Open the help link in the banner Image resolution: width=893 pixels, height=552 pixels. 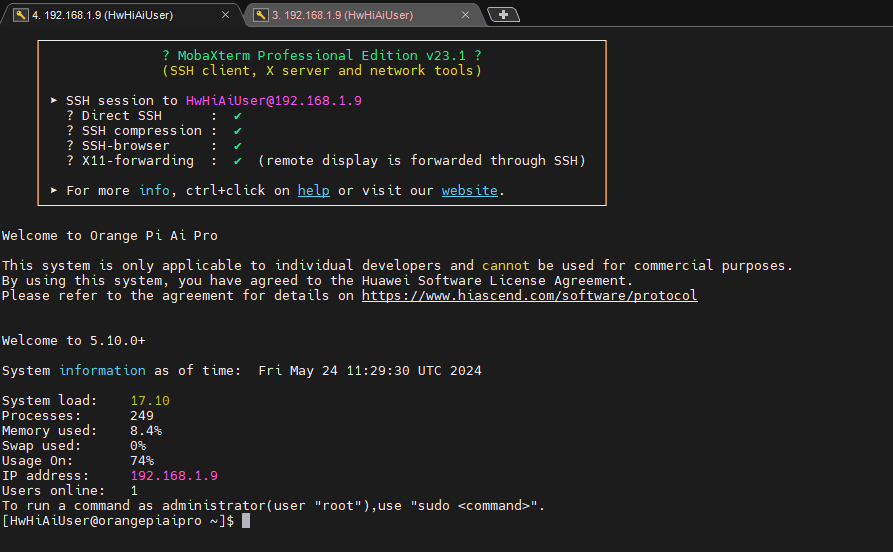pos(313,190)
